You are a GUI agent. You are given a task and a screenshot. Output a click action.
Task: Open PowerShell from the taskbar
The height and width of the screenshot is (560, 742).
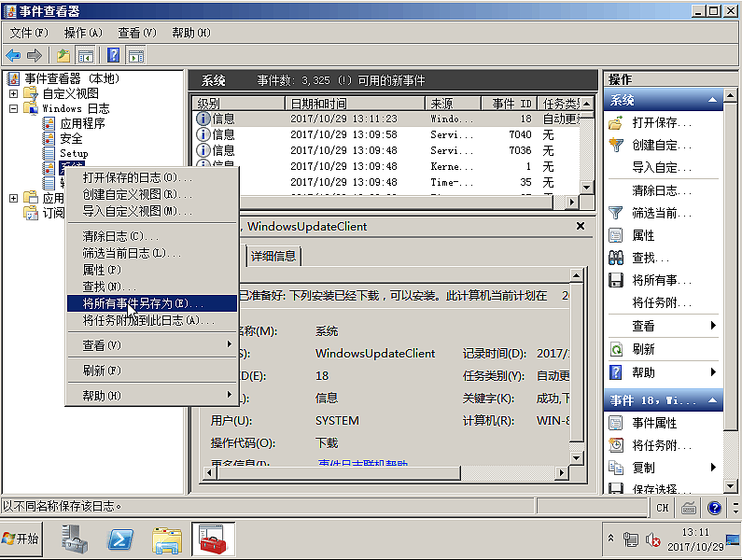click(x=120, y=539)
